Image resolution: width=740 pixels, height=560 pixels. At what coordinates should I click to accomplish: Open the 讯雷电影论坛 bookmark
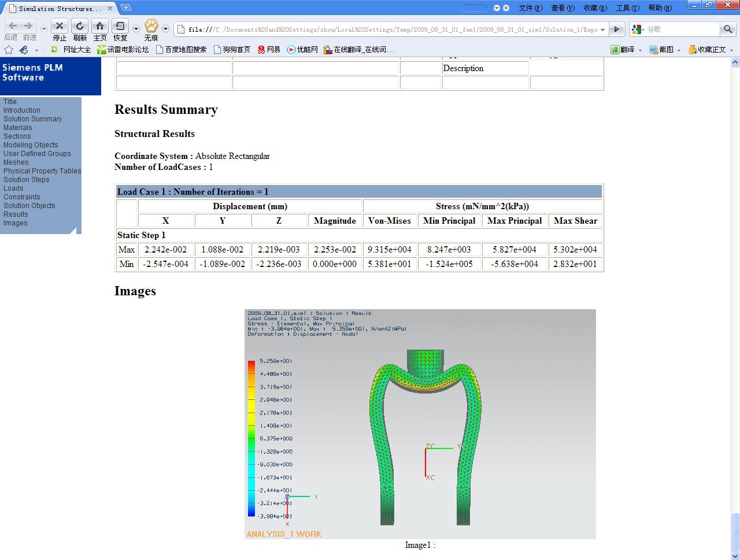pos(123,50)
